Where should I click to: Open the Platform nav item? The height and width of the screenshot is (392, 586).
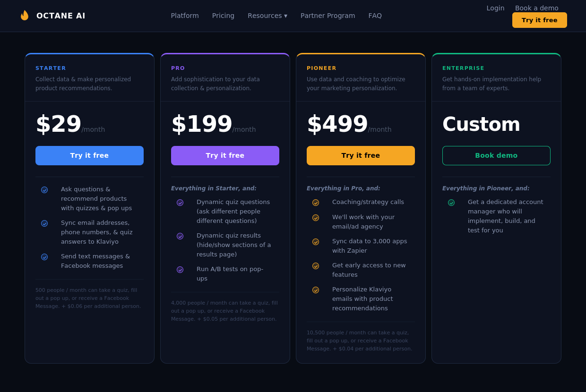point(185,16)
